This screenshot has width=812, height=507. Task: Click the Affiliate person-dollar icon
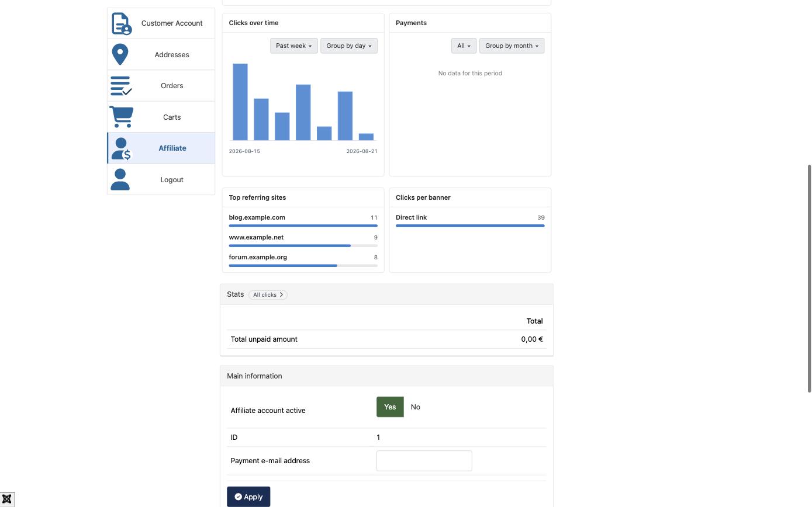click(121, 148)
